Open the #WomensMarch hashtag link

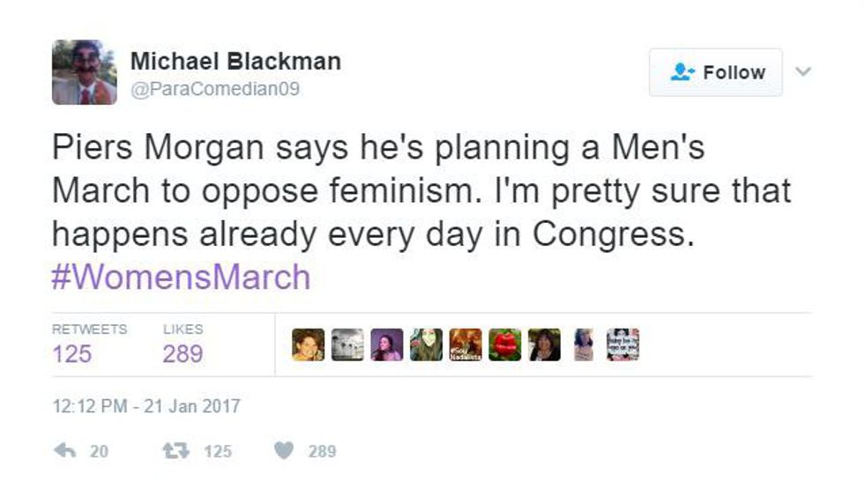click(x=181, y=278)
